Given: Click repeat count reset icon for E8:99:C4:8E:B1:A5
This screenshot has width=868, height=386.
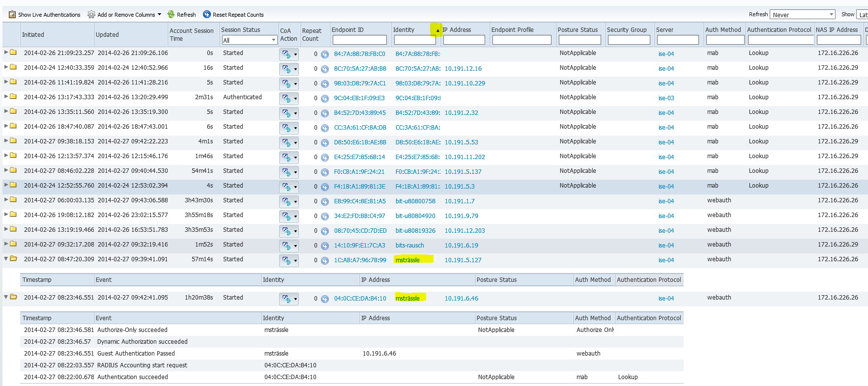Looking at the screenshot, I should click(325, 202).
